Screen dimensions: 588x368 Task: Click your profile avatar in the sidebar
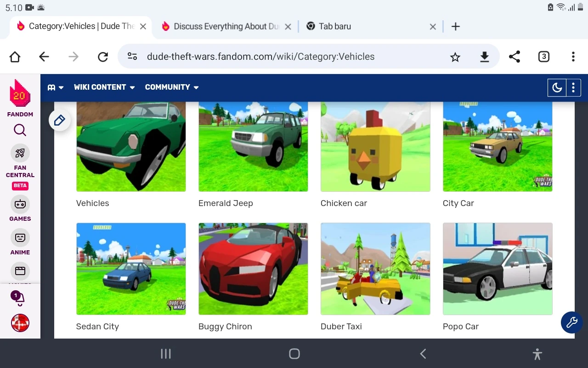click(20, 323)
